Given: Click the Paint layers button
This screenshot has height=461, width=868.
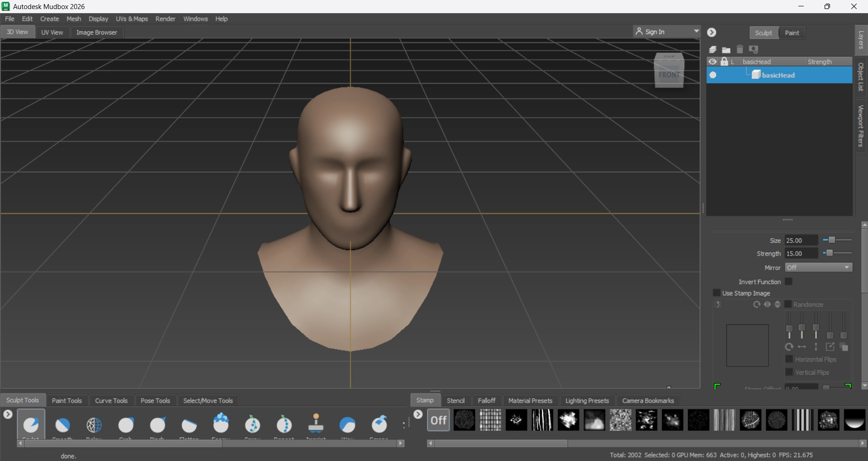Looking at the screenshot, I should tap(792, 33).
